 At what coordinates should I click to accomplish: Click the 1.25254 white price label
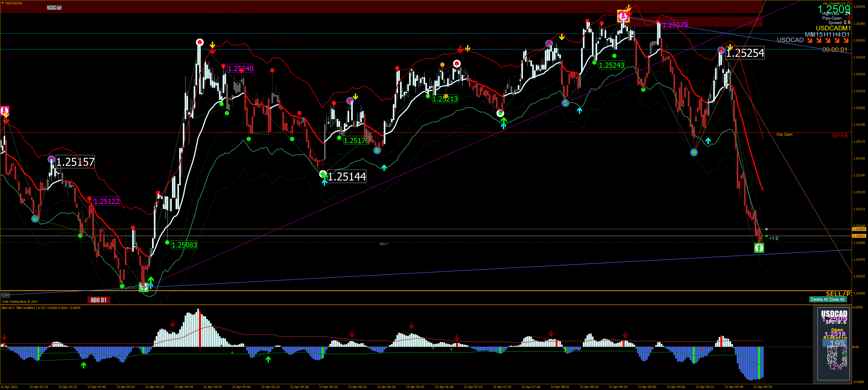coord(745,53)
